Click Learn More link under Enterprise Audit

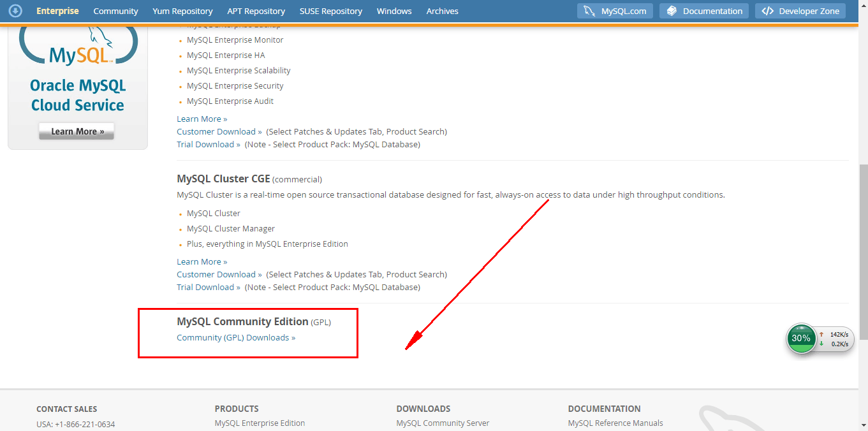tap(202, 119)
